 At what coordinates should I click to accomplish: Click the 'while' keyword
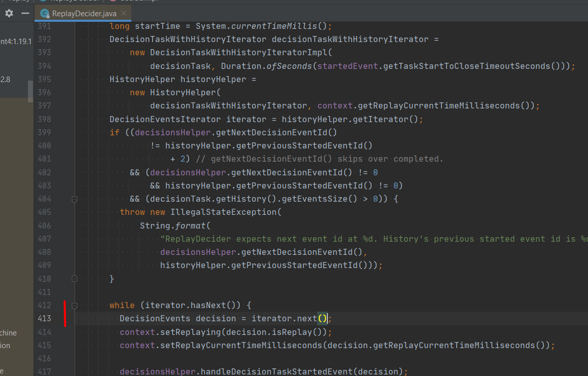pyautogui.click(x=122, y=306)
